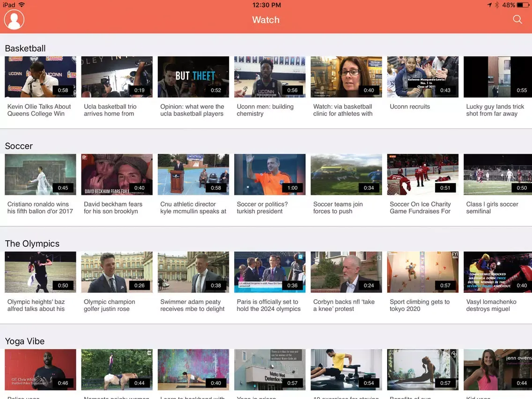
Task: Select the Basketball category heading
Action: point(25,49)
